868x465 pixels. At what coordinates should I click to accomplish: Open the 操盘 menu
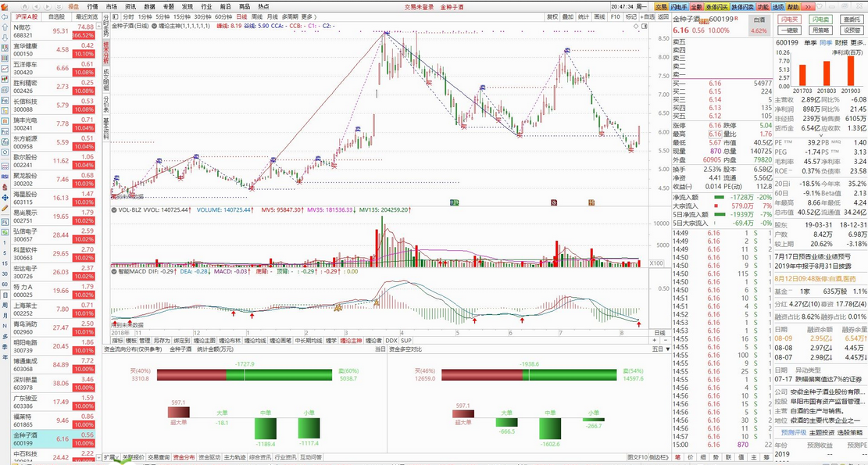pos(73,6)
